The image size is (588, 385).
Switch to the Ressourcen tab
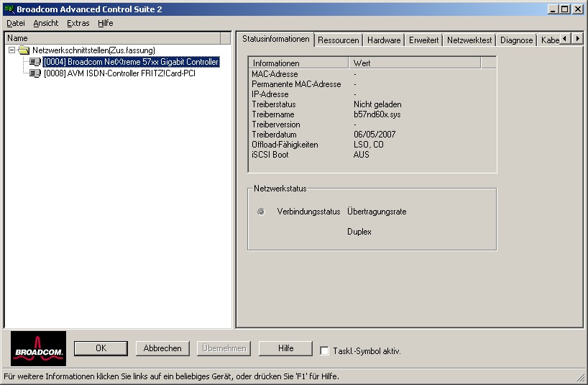tap(339, 40)
